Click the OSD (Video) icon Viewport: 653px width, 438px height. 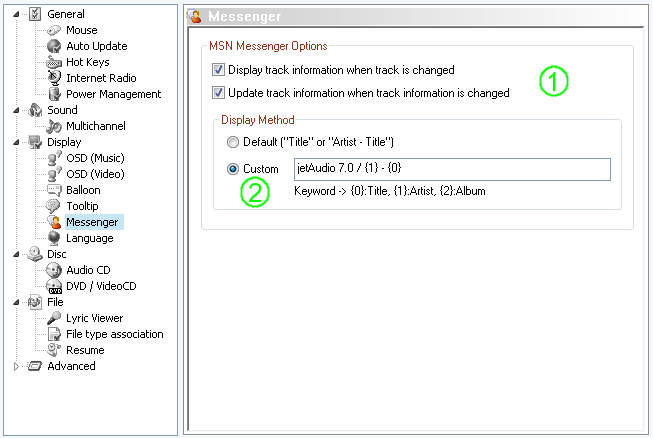(x=54, y=174)
